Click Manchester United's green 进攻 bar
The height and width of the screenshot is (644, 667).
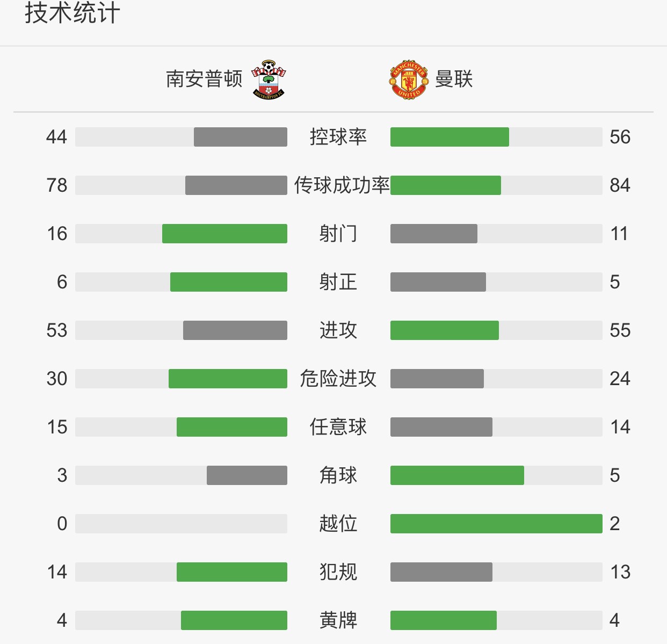(445, 330)
